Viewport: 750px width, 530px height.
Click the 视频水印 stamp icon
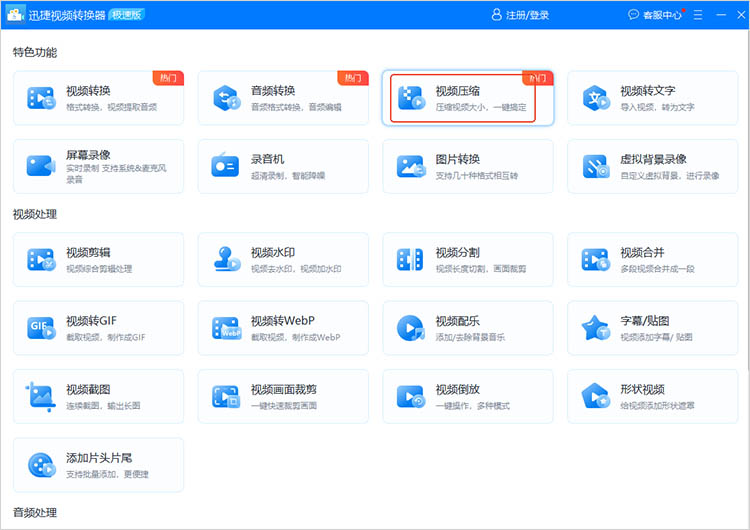click(226, 259)
